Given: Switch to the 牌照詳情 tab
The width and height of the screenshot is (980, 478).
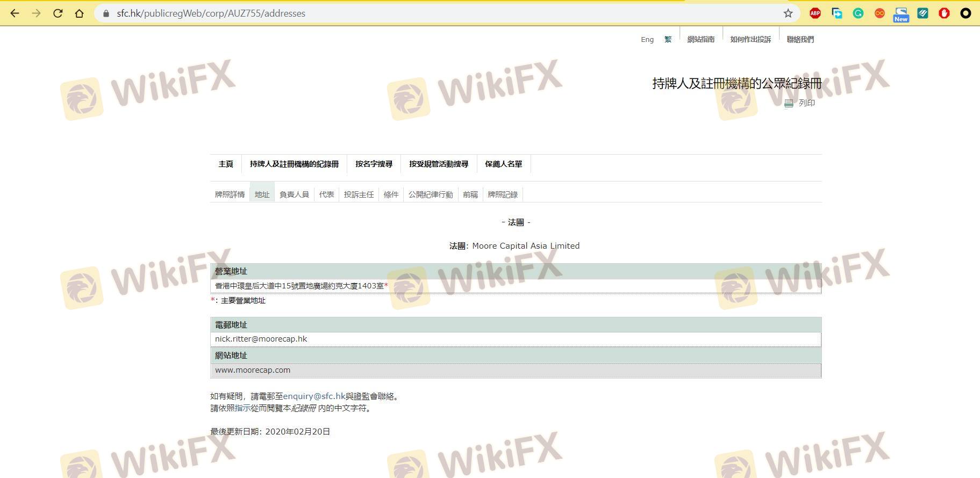Looking at the screenshot, I should click(x=230, y=194).
